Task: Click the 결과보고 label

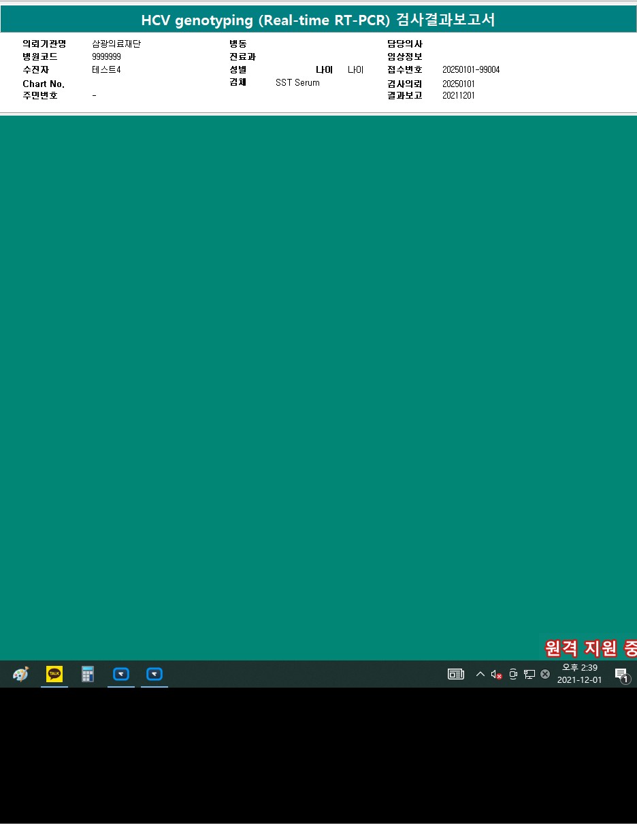Action: pos(405,96)
